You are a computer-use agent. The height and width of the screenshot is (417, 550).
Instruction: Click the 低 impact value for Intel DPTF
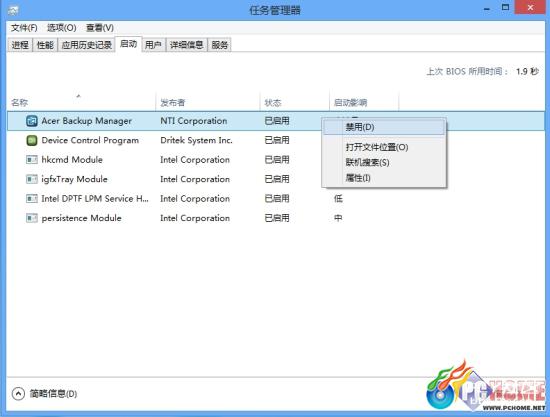coord(338,199)
